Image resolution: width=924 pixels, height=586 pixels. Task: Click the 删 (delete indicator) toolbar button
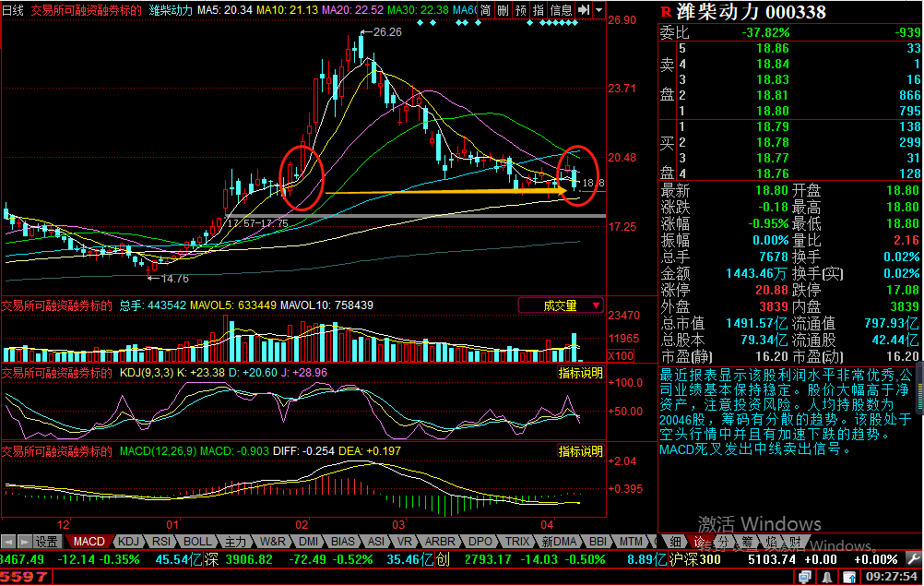[x=503, y=10]
